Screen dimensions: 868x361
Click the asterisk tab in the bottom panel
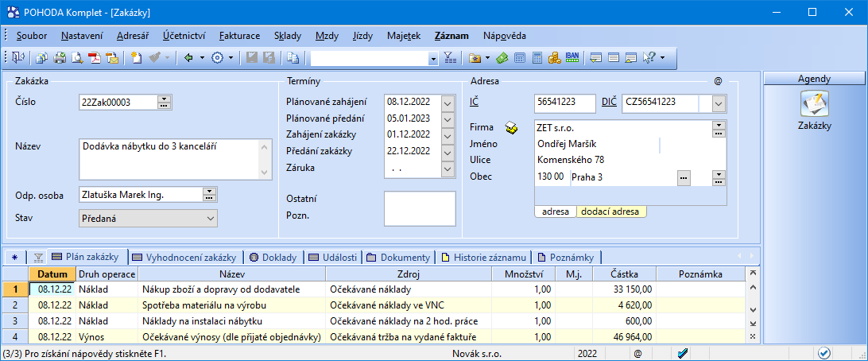pyautogui.click(x=14, y=258)
